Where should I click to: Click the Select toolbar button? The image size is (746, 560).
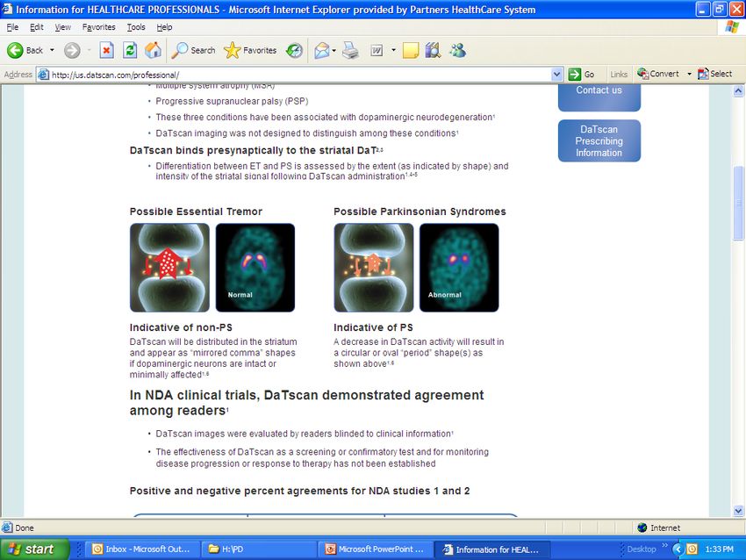click(x=715, y=74)
